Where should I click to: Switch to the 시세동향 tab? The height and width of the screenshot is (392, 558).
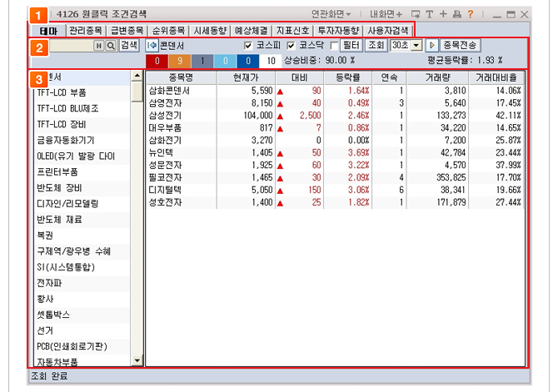click(x=210, y=31)
